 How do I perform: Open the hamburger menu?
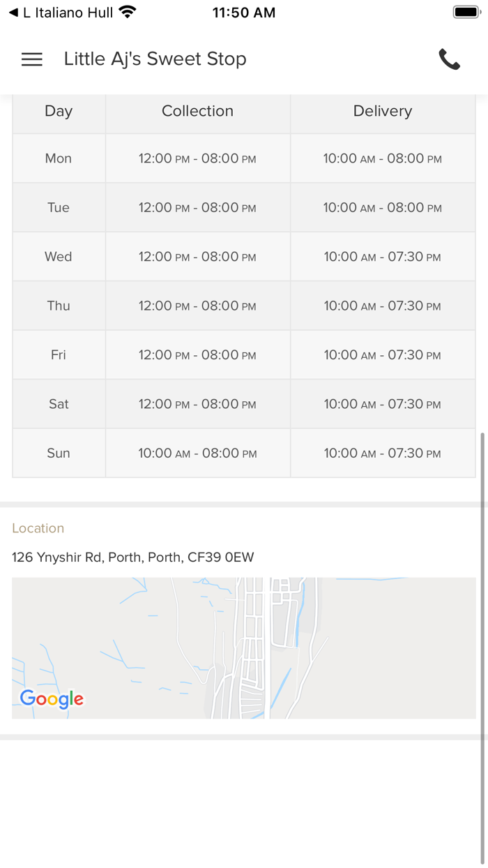pos(32,59)
